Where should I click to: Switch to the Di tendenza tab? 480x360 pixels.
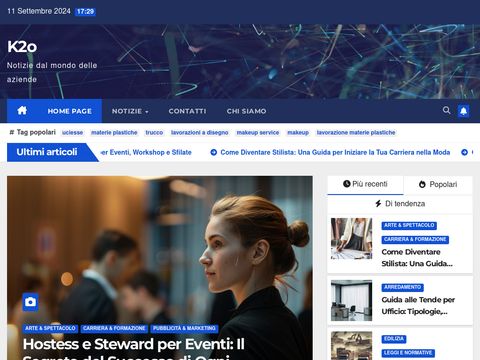pos(400,204)
